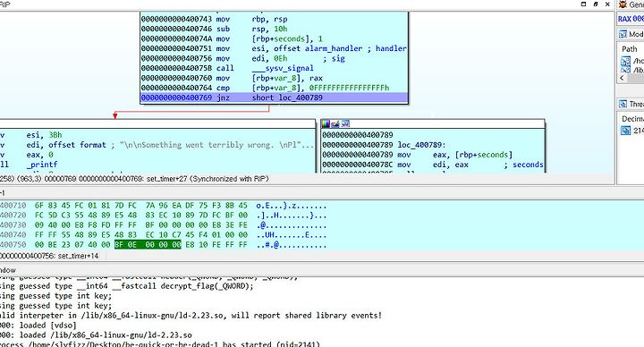This screenshot has height=347, width=644.
Task: Click output line about ld-2.23.so interpreter
Action: (191, 316)
